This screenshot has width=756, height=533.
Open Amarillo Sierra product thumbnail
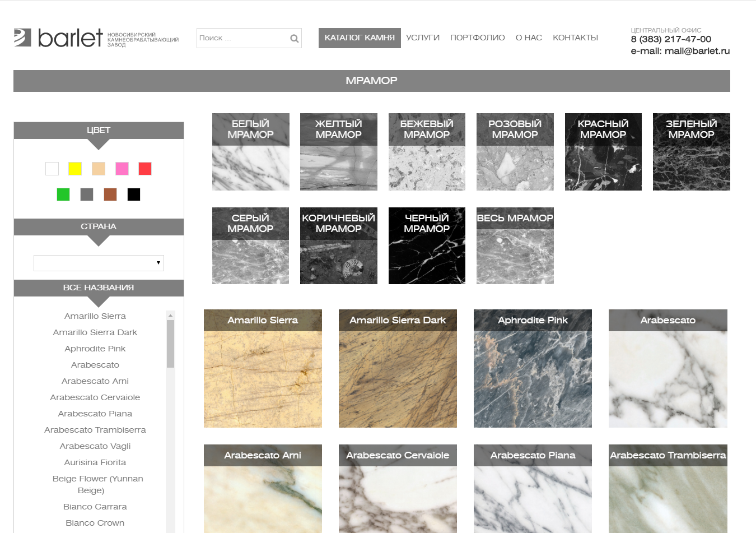(x=263, y=368)
